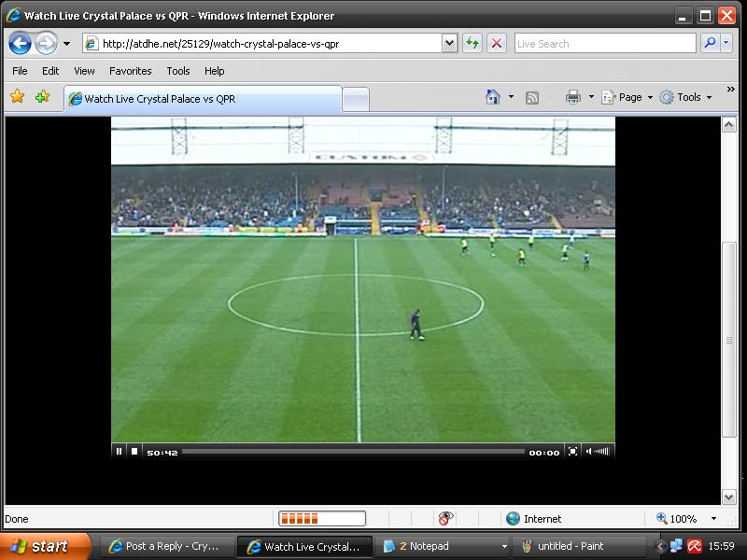Open the Favorites menu

point(130,71)
